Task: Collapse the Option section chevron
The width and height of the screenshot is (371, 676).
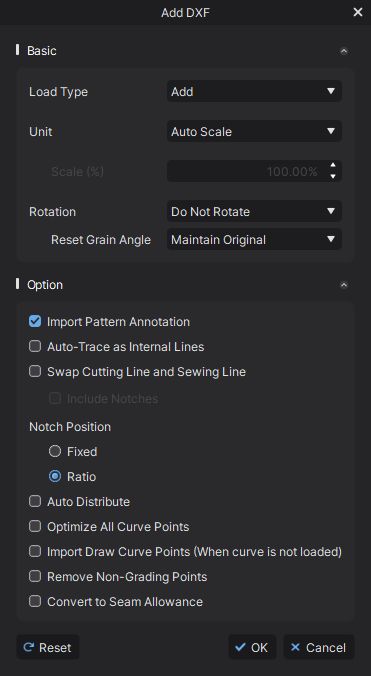Action: click(x=343, y=285)
